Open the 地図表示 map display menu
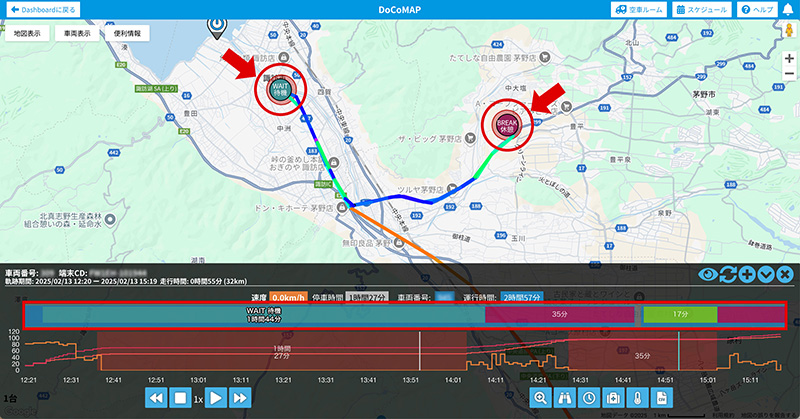 [x=28, y=33]
